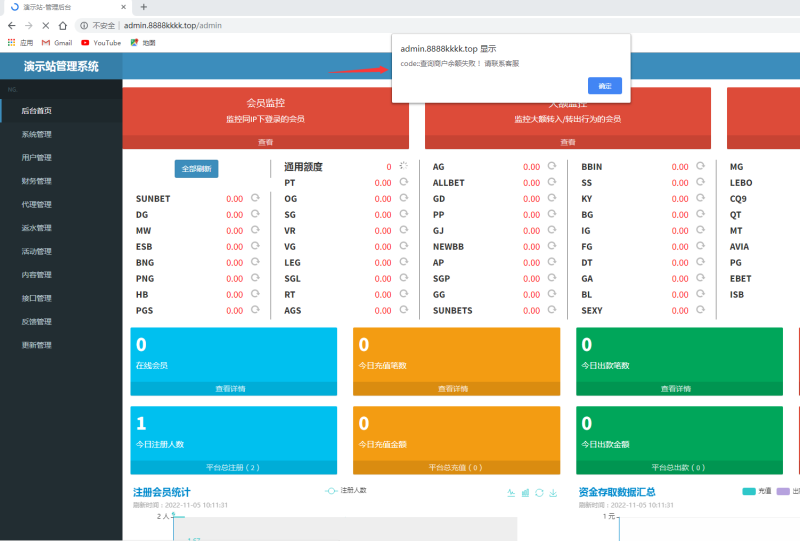800x541 pixels.
Task: Switch the 注册会员统计 chart to line view
Action: (511, 493)
